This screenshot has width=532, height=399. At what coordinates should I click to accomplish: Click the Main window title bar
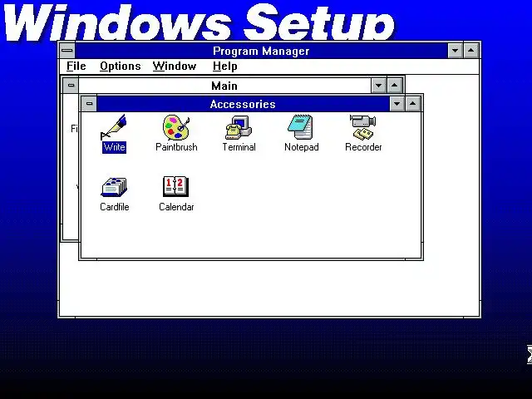point(224,86)
